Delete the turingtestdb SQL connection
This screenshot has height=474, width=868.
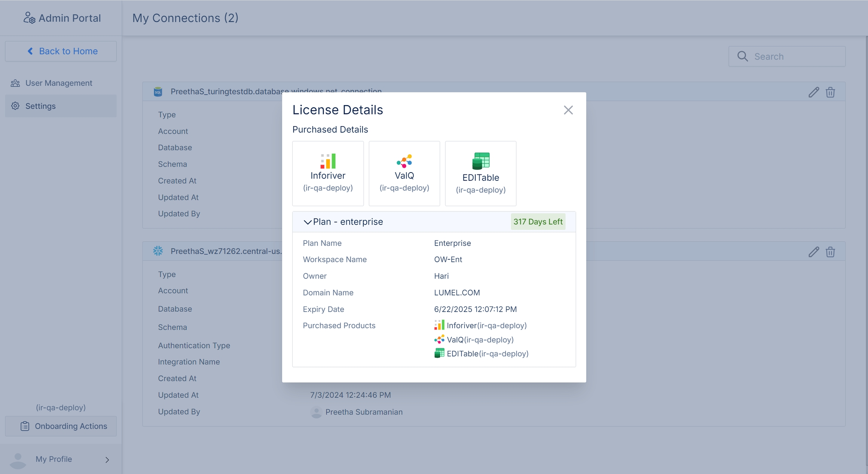pos(830,92)
